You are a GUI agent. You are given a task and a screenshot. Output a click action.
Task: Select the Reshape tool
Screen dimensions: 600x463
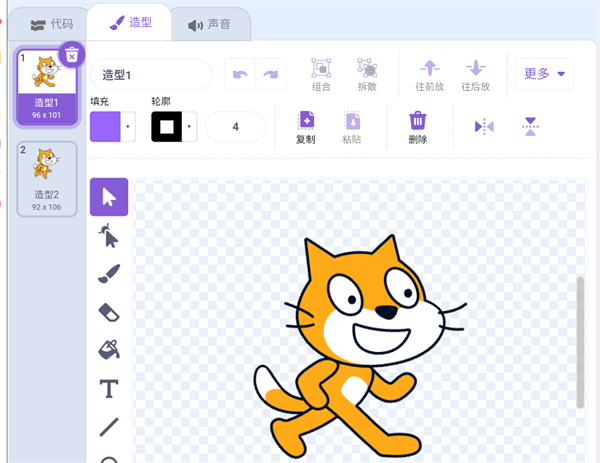(x=109, y=236)
